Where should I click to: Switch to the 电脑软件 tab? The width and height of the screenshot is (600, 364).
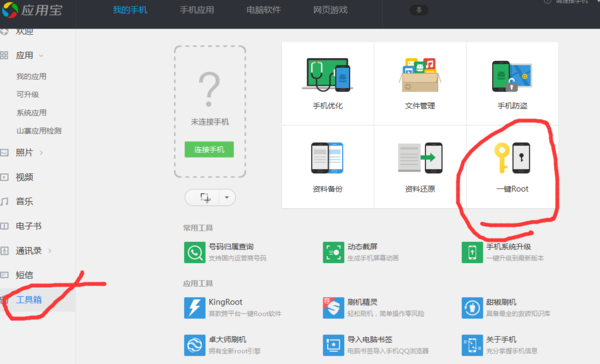264,10
